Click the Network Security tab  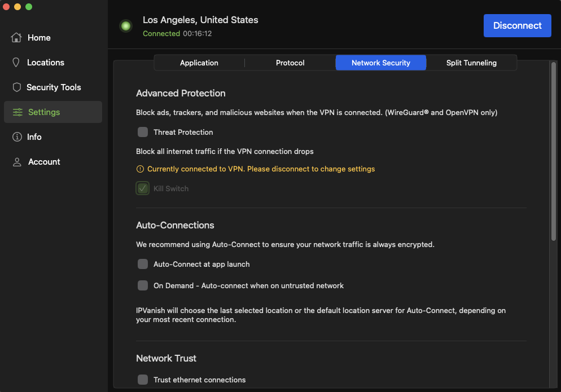[380, 63]
